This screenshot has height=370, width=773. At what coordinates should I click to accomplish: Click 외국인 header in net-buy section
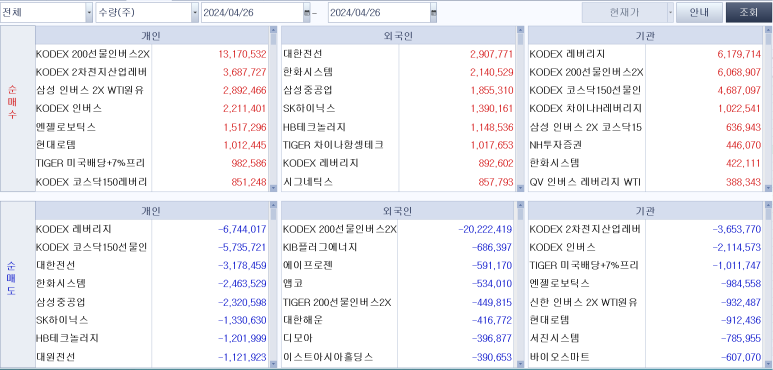click(x=398, y=35)
